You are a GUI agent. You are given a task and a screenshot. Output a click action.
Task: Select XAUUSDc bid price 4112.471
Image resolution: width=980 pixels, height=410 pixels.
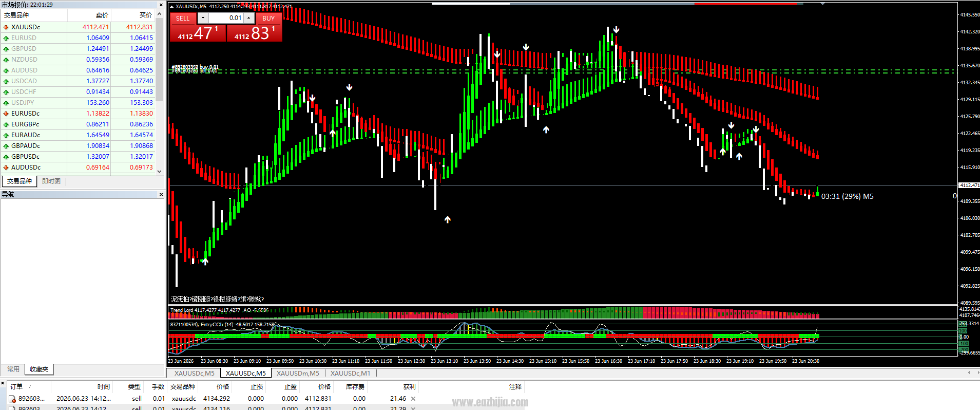coord(96,27)
